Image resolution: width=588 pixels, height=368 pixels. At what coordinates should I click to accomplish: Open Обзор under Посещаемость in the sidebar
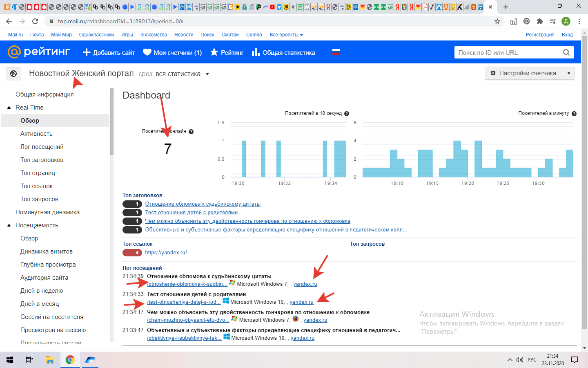29,238
